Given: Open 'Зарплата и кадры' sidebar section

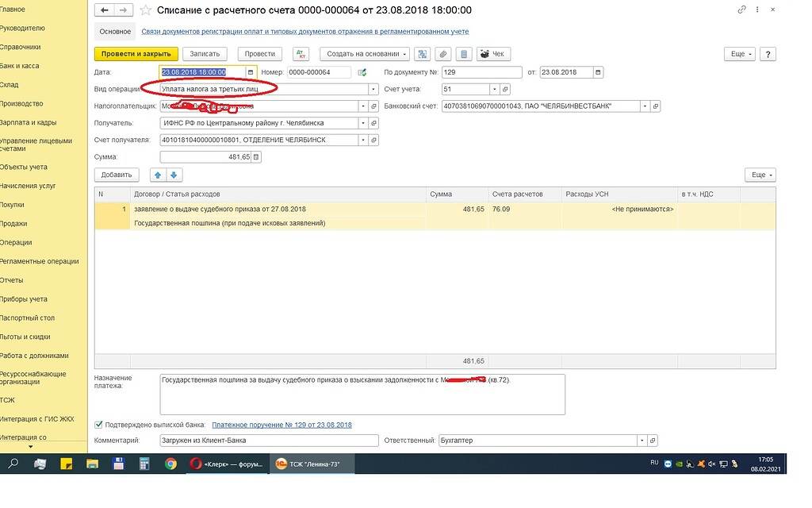Looking at the screenshot, I should coord(29,122).
